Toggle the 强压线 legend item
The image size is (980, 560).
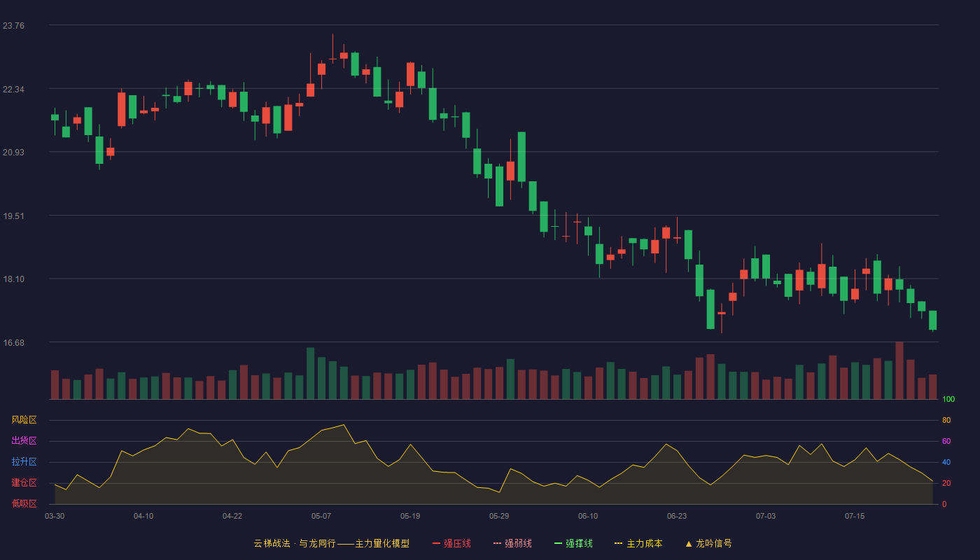(451, 543)
